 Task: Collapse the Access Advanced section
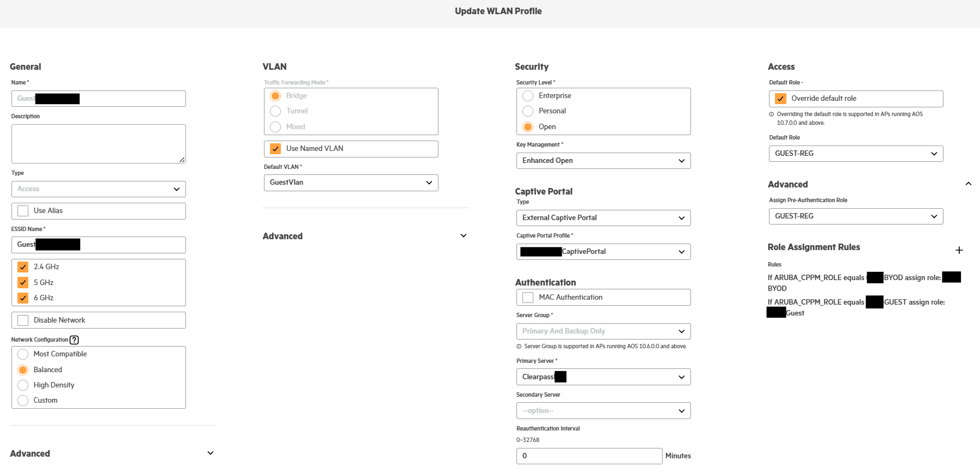(969, 184)
